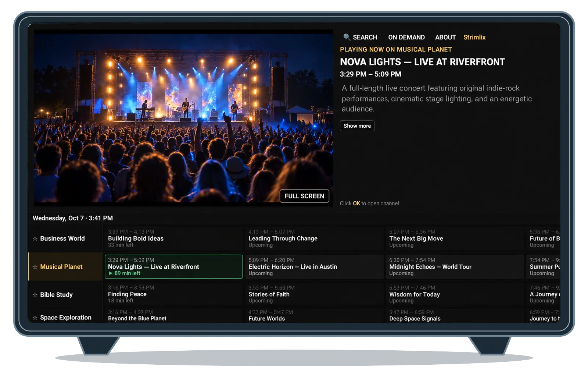Click the live concert video preview
This screenshot has width=588, height=368.
183,118
